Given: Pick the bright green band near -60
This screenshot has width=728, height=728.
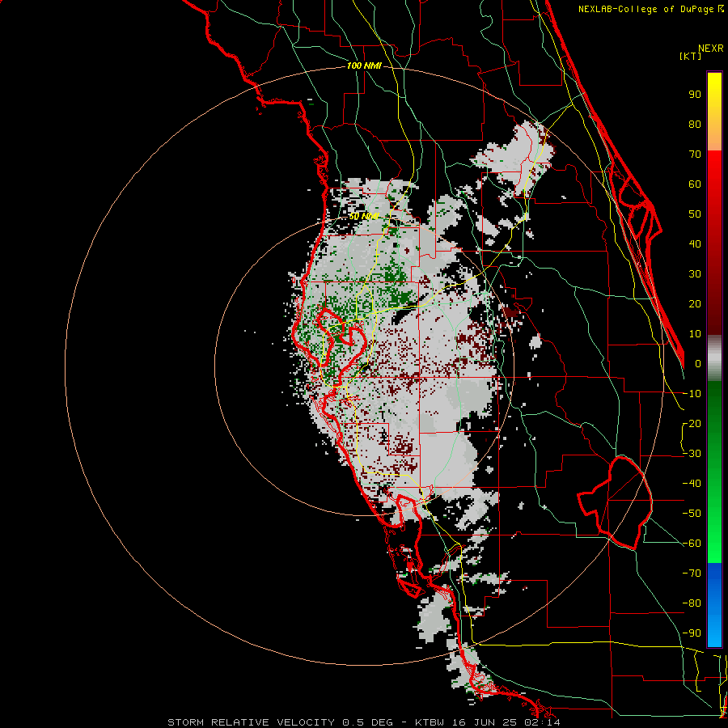Looking at the screenshot, I should [714, 548].
